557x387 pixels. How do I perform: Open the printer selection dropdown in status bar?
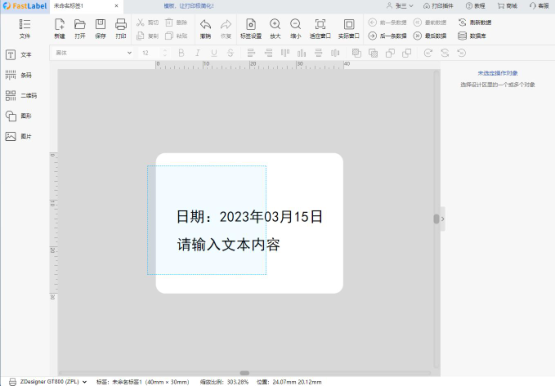pyautogui.click(x=48, y=382)
